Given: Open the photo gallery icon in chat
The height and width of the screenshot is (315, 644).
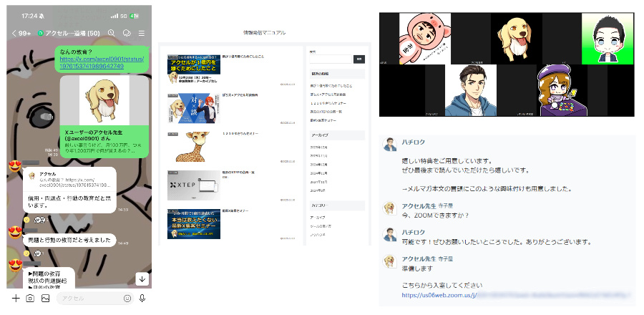Looking at the screenshot, I should 45,298.
